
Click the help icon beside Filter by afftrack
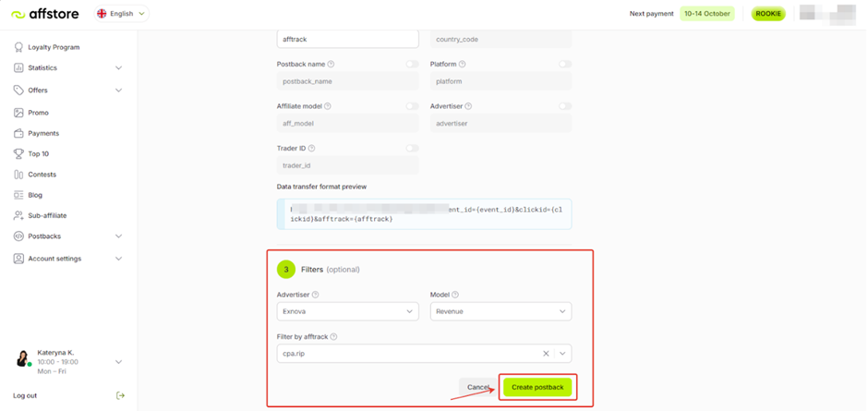pos(334,337)
